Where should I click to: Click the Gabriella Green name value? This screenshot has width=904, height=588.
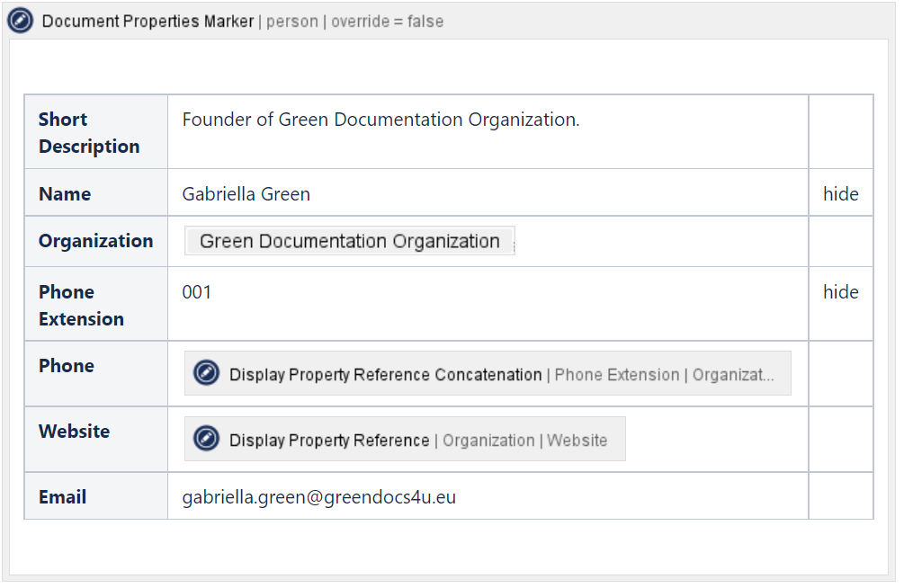tap(246, 194)
